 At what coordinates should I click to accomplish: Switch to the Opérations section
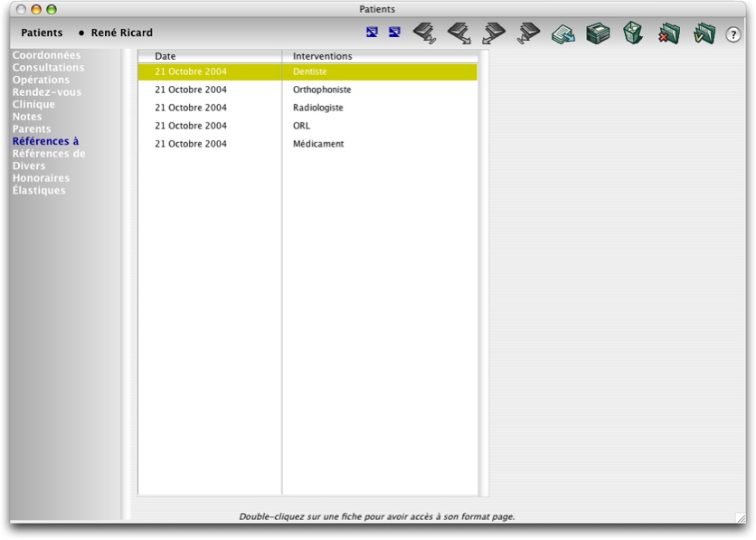click(x=41, y=80)
